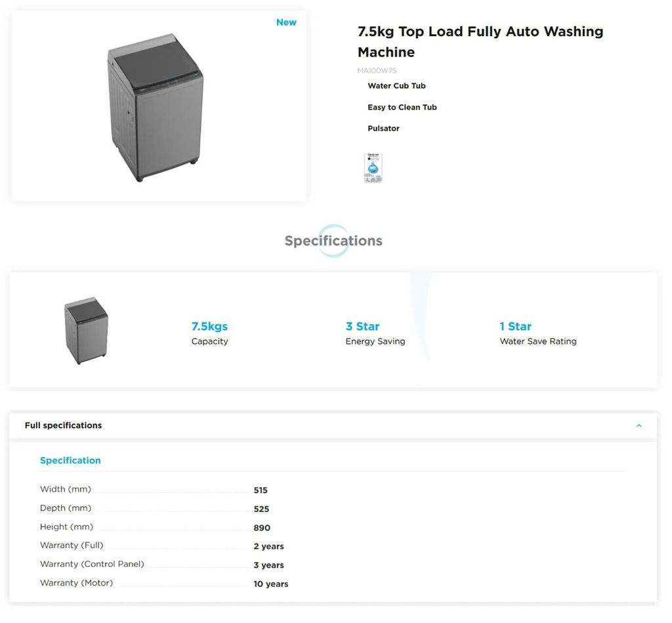Click the Pulsator feature text
Image resolution: width=672 pixels, height=623 pixels.
point(383,129)
